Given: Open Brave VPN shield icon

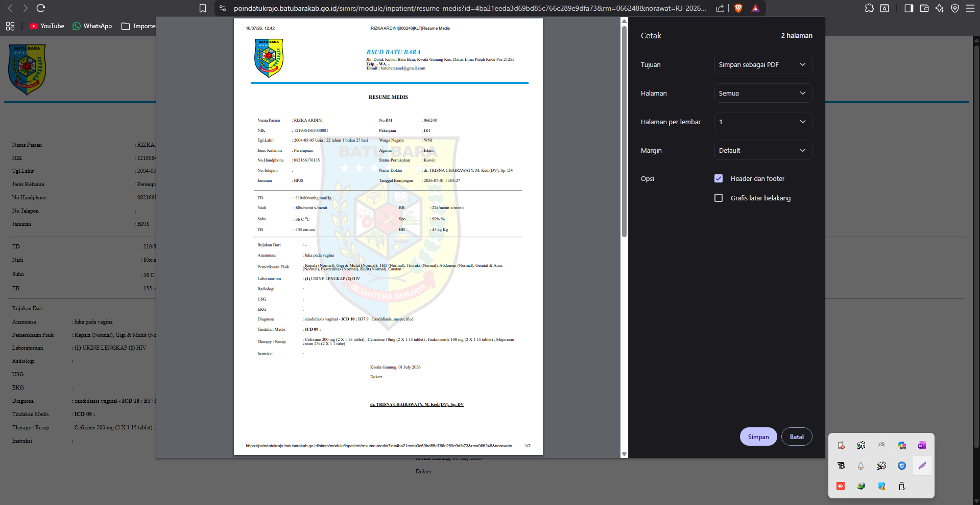Looking at the screenshot, I should [954, 8].
